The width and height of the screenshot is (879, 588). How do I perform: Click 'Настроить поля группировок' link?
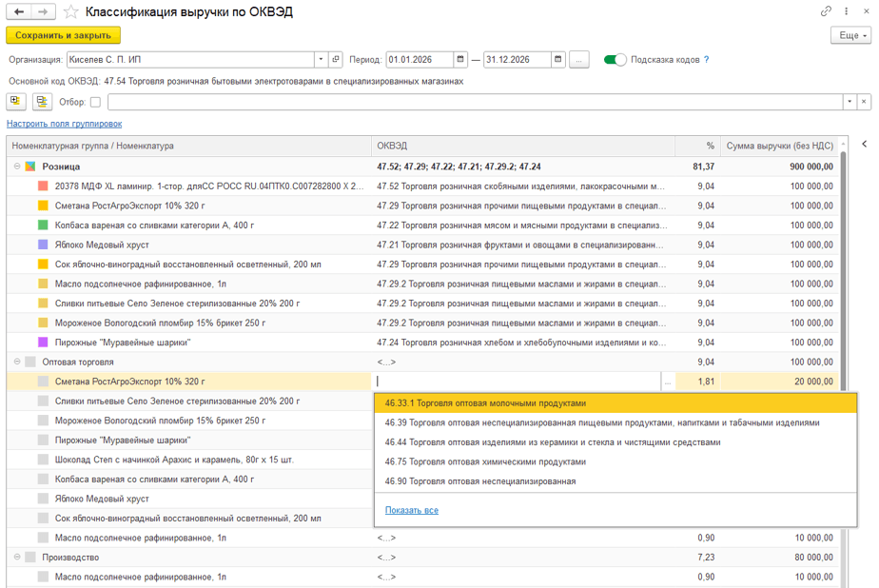point(64,124)
